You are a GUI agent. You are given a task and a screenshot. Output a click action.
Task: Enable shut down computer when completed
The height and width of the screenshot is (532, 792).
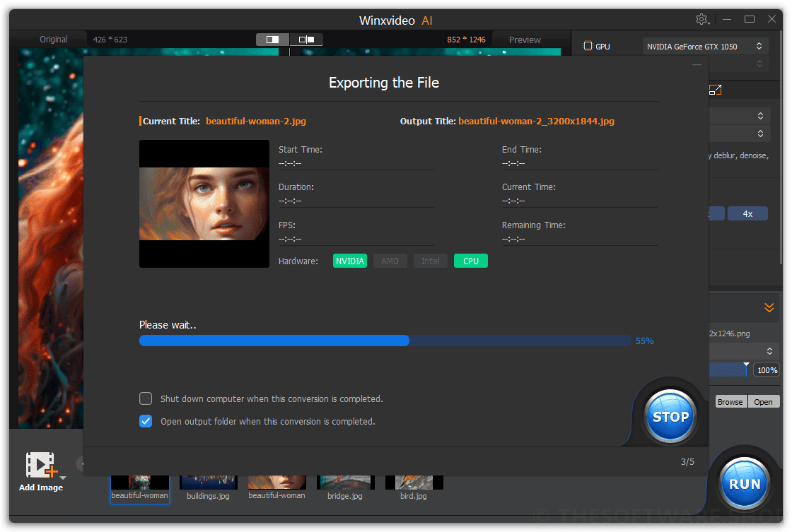click(x=146, y=398)
